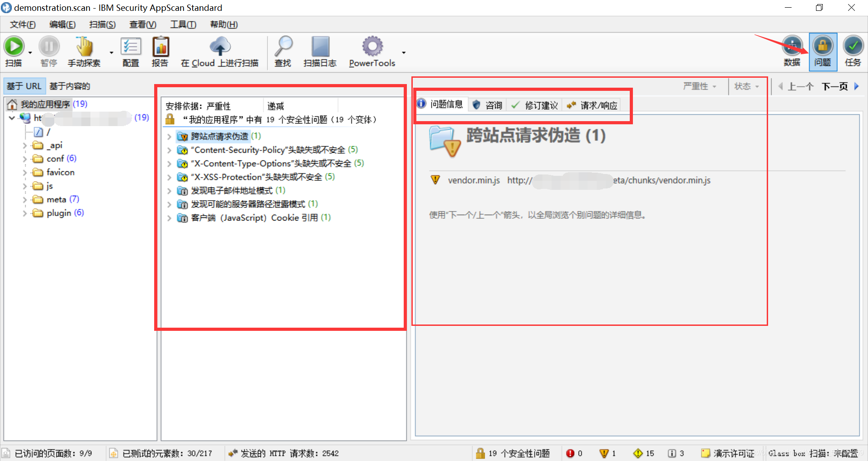The image size is (868, 461).
Task: Click the high severity red count icon in status bar
Action: click(570, 453)
